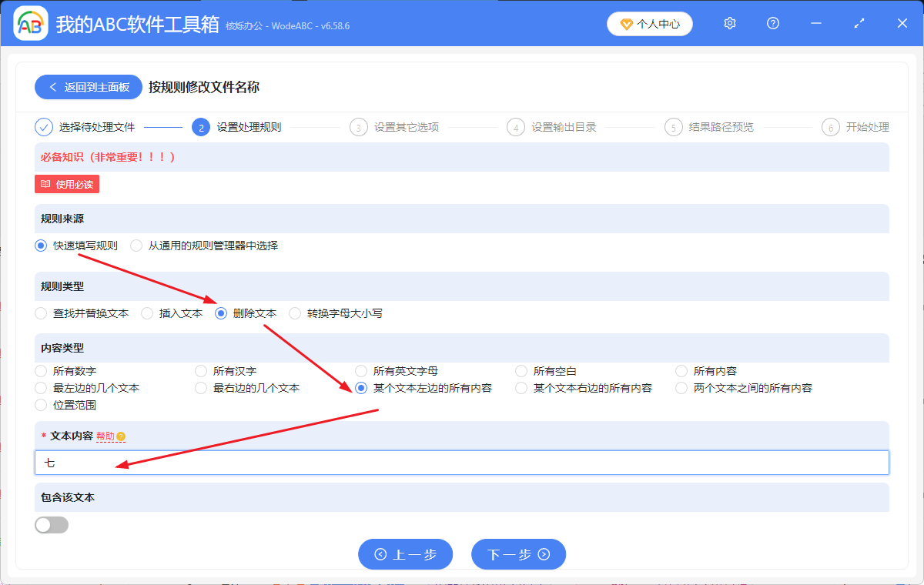Select 两个文本之间的所有内容 option
Viewport: 924px width, 585px height.
coord(681,387)
